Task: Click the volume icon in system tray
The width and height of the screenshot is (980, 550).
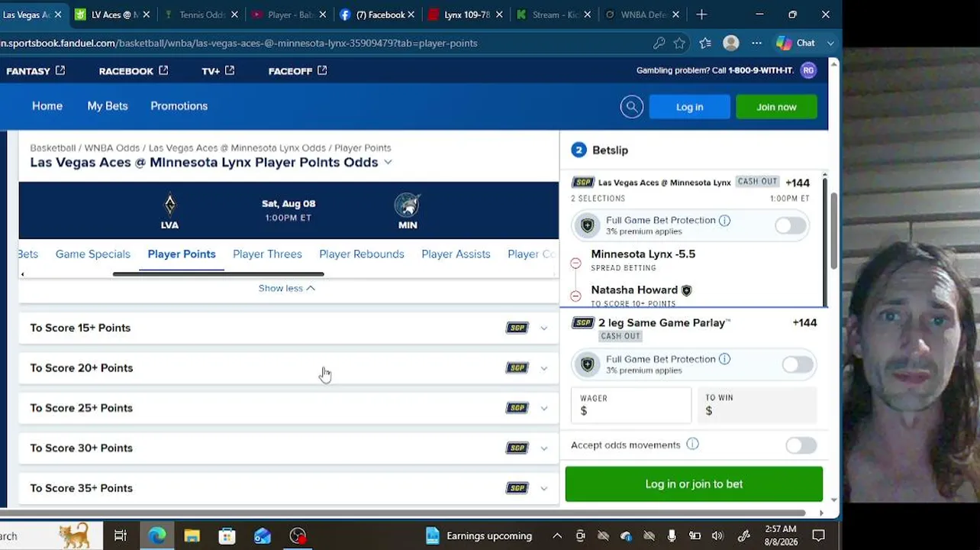Action: coord(717,536)
